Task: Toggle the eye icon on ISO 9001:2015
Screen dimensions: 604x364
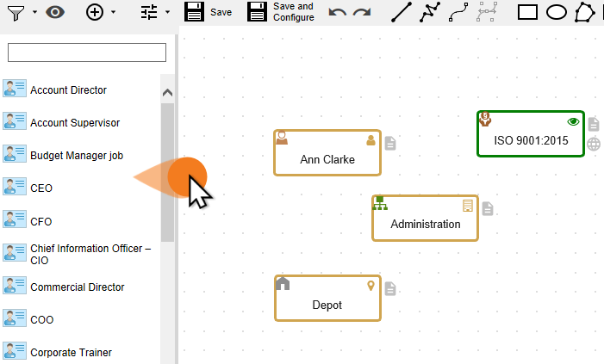Action: 573,121
